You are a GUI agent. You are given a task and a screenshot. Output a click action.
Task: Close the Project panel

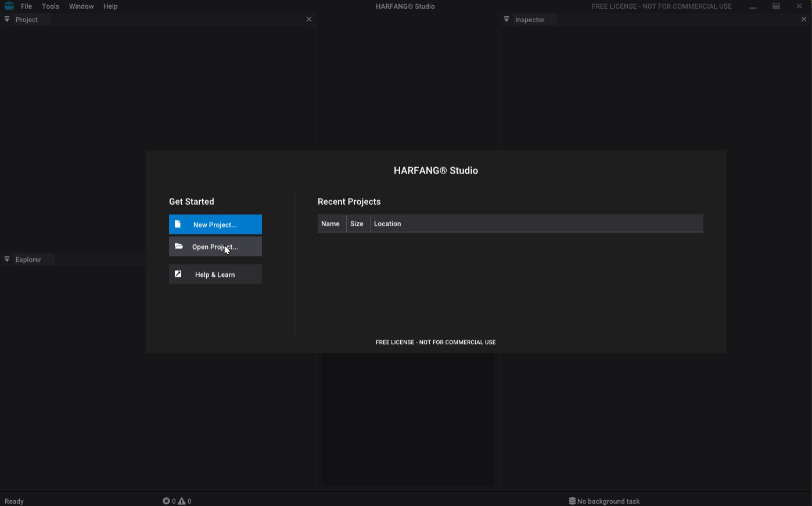(x=309, y=19)
